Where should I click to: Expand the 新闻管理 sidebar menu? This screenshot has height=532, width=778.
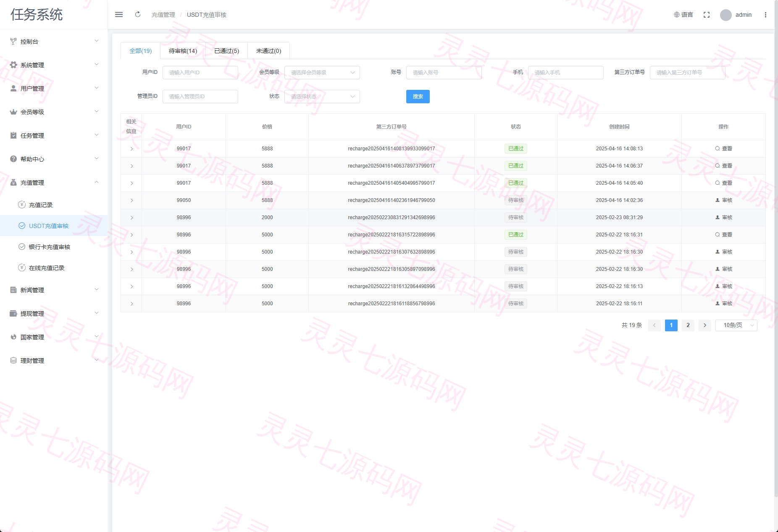[54, 290]
